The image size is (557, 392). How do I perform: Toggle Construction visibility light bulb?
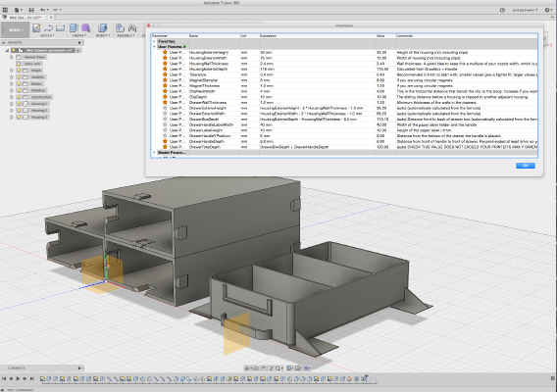click(x=19, y=97)
